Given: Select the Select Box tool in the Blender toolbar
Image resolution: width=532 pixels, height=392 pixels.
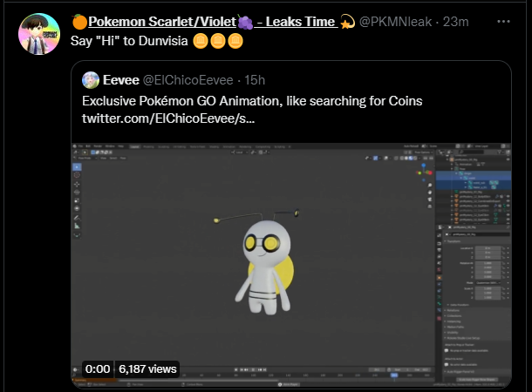Looking at the screenshot, I should (x=77, y=166).
